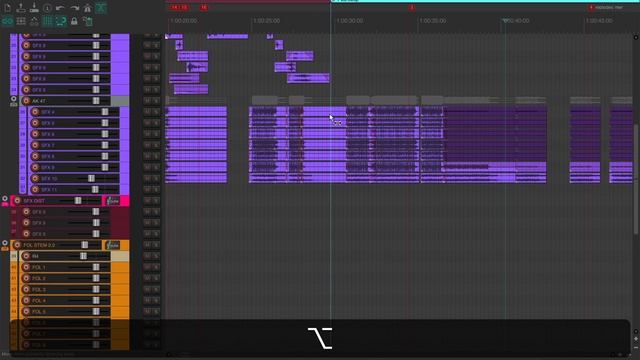Click the IN track volume fader
The image size is (640, 360).
[83, 256]
